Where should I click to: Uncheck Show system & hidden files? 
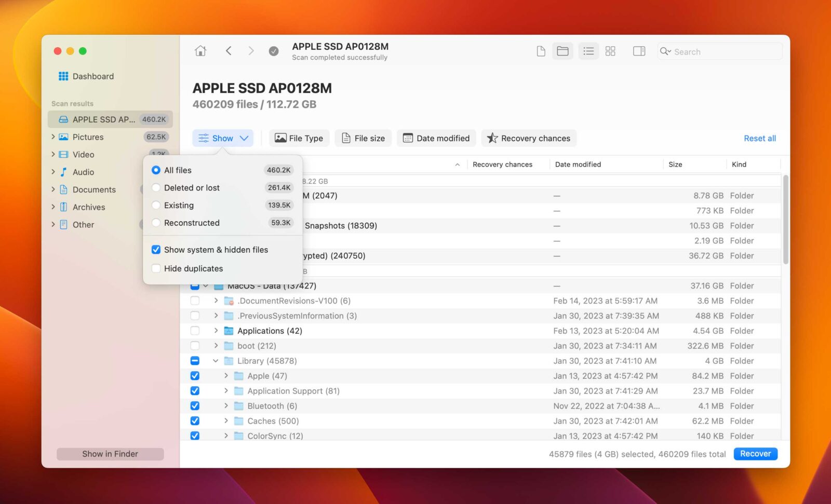click(x=156, y=250)
